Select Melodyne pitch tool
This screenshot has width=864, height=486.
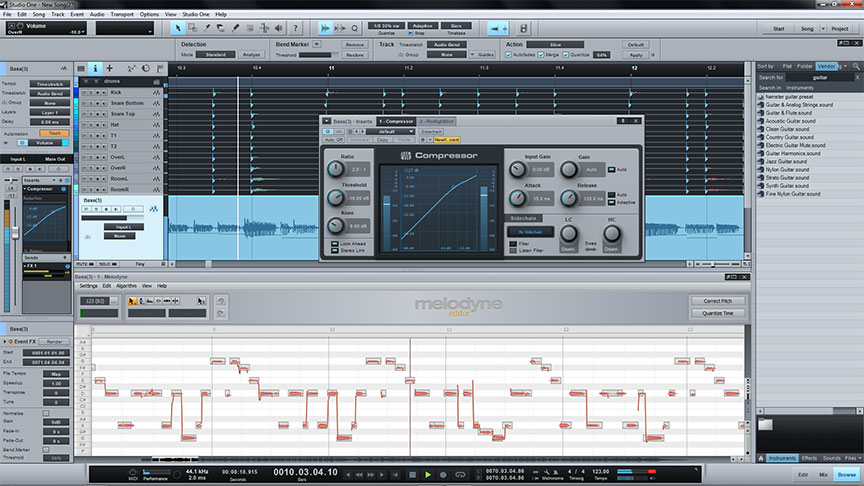click(x=141, y=301)
